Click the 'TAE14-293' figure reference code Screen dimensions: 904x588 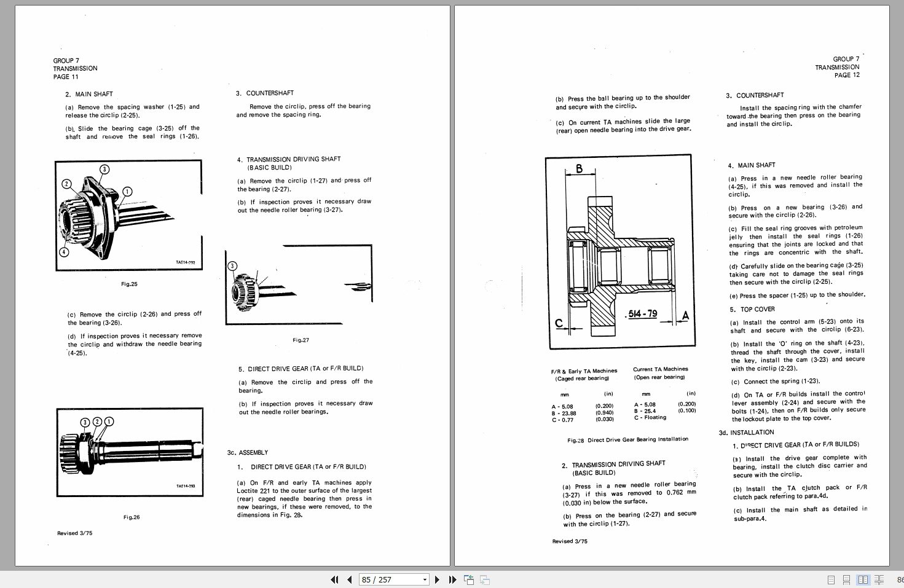click(x=186, y=486)
